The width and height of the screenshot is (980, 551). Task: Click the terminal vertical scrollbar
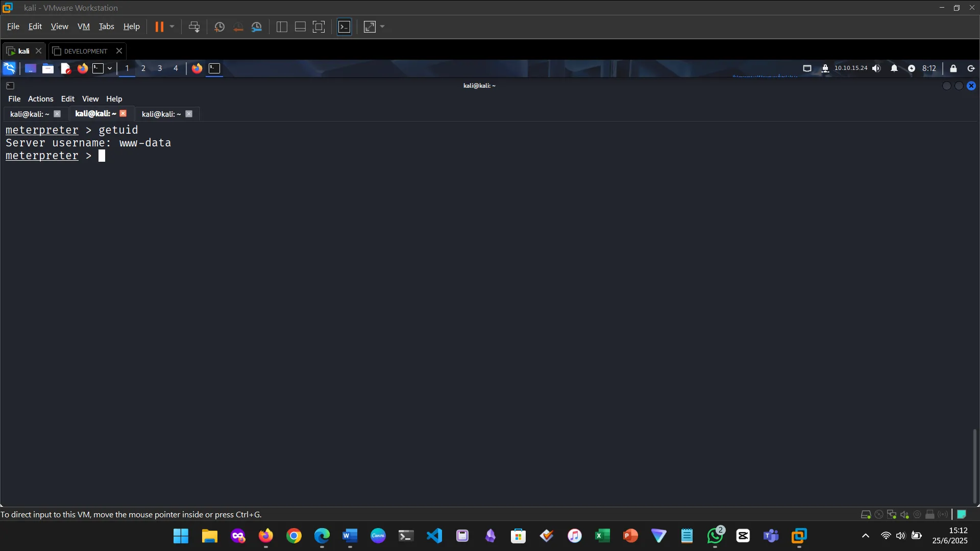pos(974,465)
